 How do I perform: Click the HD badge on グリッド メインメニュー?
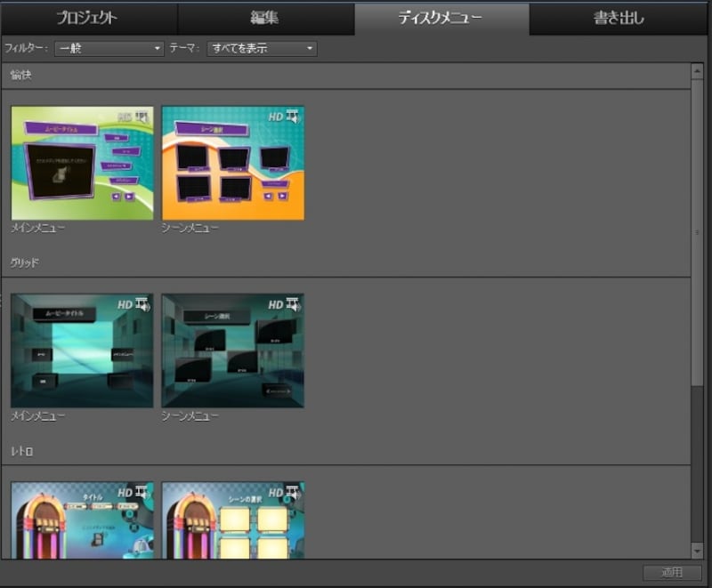point(125,305)
